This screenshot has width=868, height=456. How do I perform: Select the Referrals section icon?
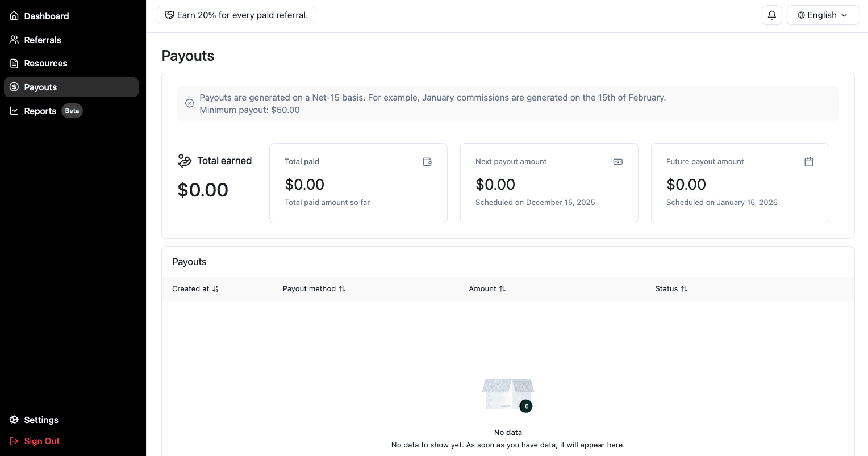(14, 40)
